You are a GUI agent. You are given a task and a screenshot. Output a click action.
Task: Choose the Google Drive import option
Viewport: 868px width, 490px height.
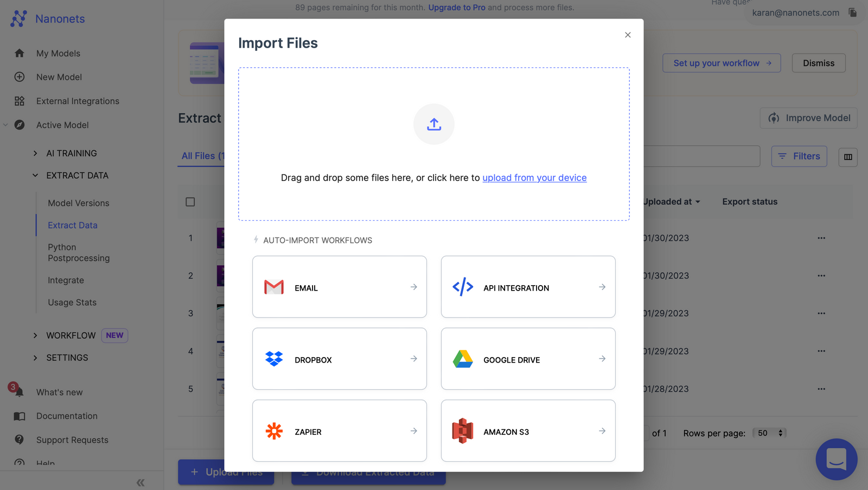pyautogui.click(x=527, y=359)
